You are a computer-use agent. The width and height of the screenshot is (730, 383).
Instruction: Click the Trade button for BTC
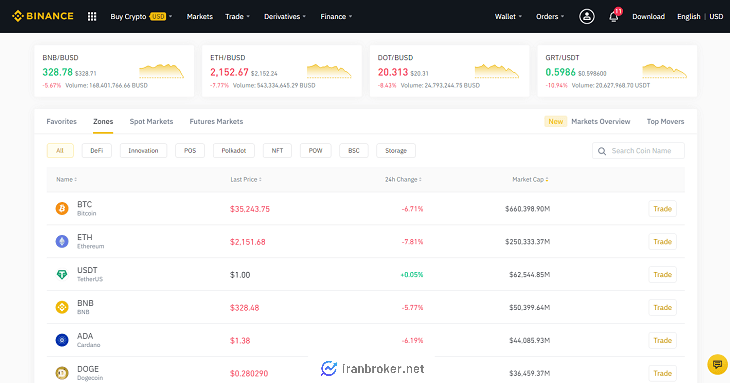(662, 209)
